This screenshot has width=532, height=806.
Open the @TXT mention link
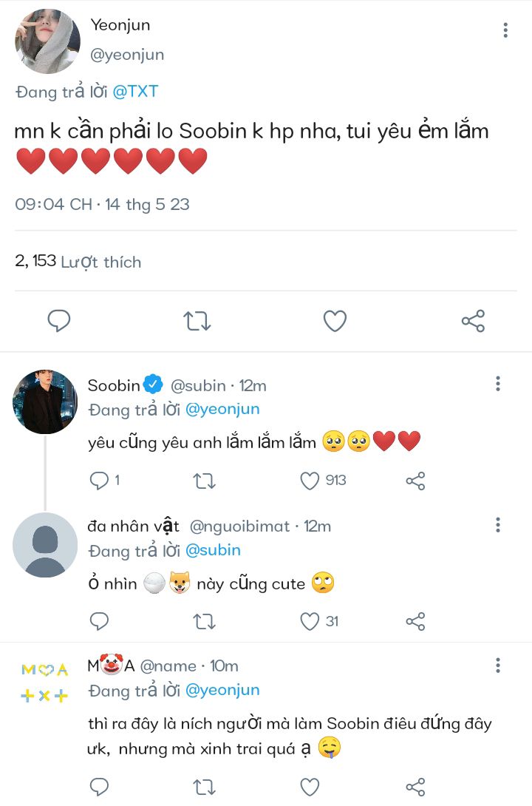pyautogui.click(x=134, y=92)
